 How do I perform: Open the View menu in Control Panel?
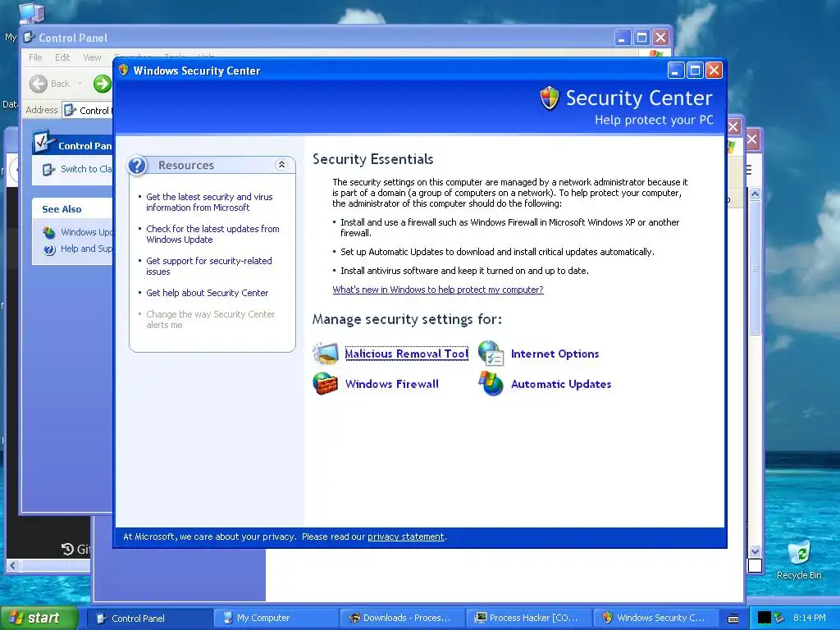click(x=92, y=57)
